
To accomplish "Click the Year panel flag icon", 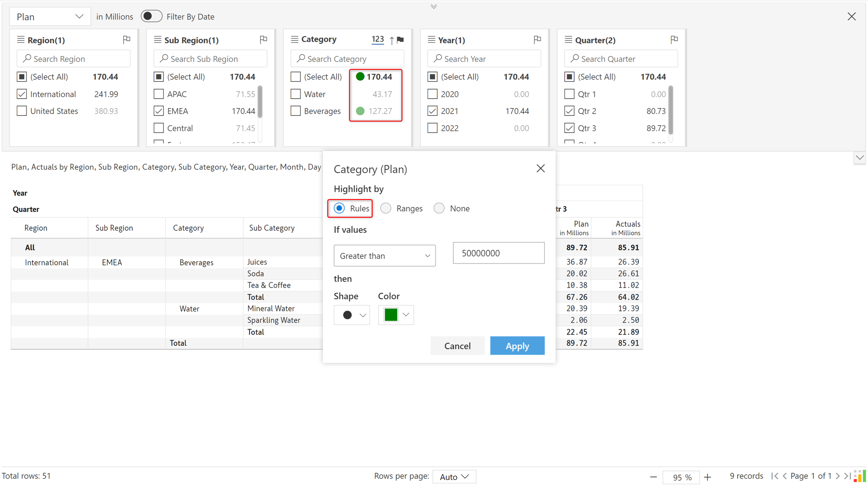I will 537,40.
